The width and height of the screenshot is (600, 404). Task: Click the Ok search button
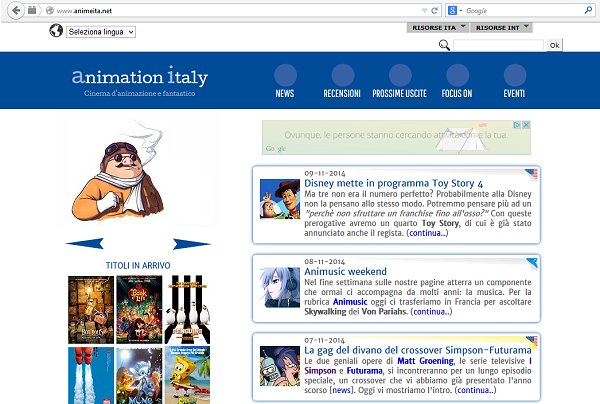554,45
